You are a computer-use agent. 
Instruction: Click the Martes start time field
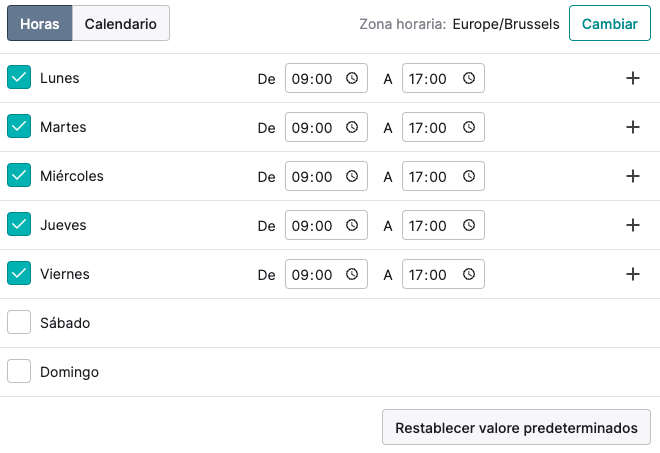(x=326, y=127)
